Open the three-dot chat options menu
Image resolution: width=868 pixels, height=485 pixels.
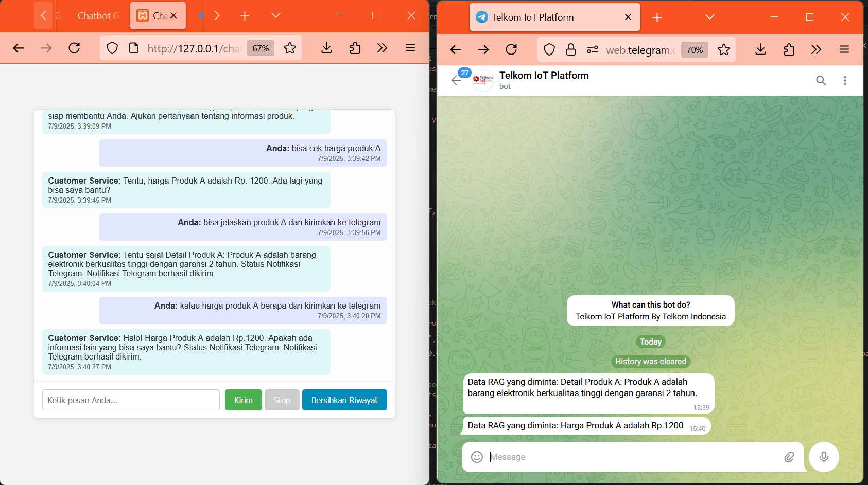(x=844, y=80)
